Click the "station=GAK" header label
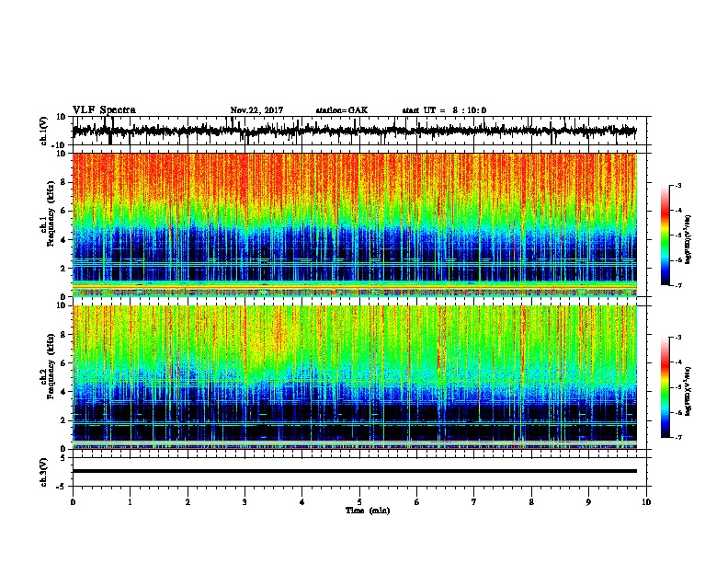The width and height of the screenshot is (728, 563). 342,110
